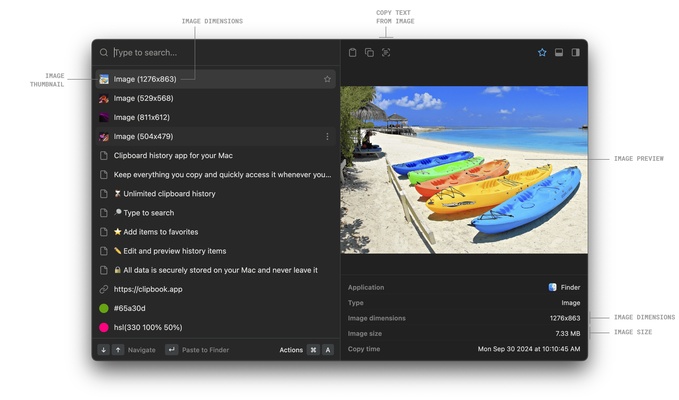Click the link icon beside https://clipbook.app

[103, 289]
